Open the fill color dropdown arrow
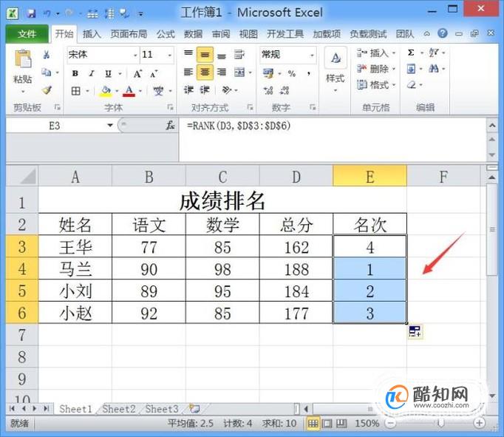Screen dimensions: 504x437 point(117,92)
